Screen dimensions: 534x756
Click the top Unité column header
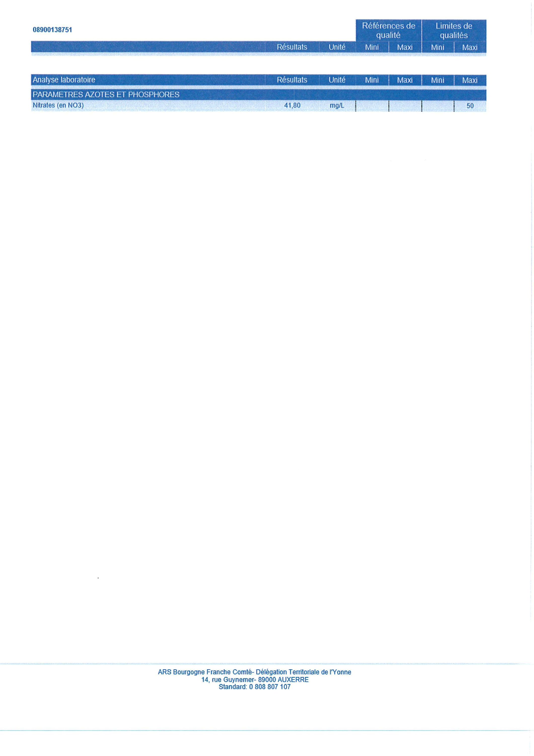[x=337, y=47]
